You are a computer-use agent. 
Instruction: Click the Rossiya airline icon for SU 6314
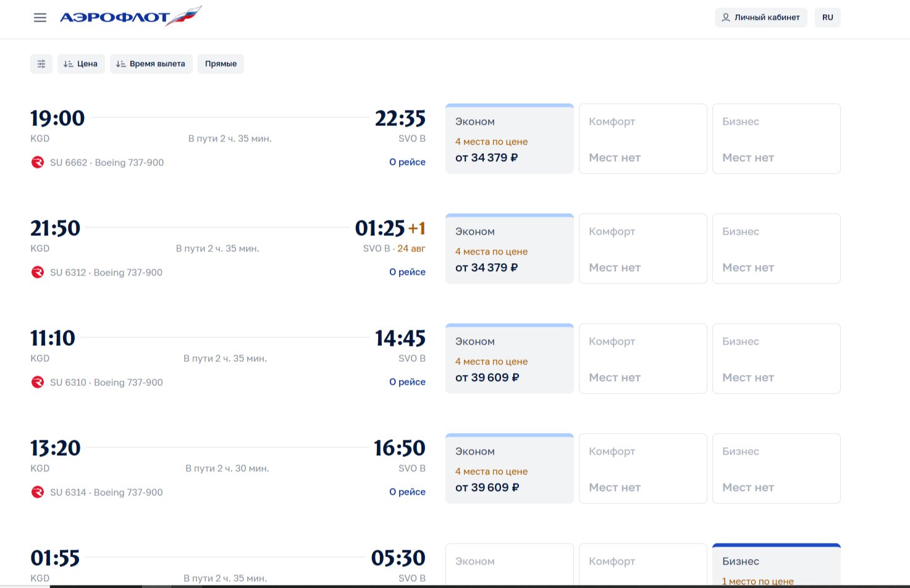point(38,492)
